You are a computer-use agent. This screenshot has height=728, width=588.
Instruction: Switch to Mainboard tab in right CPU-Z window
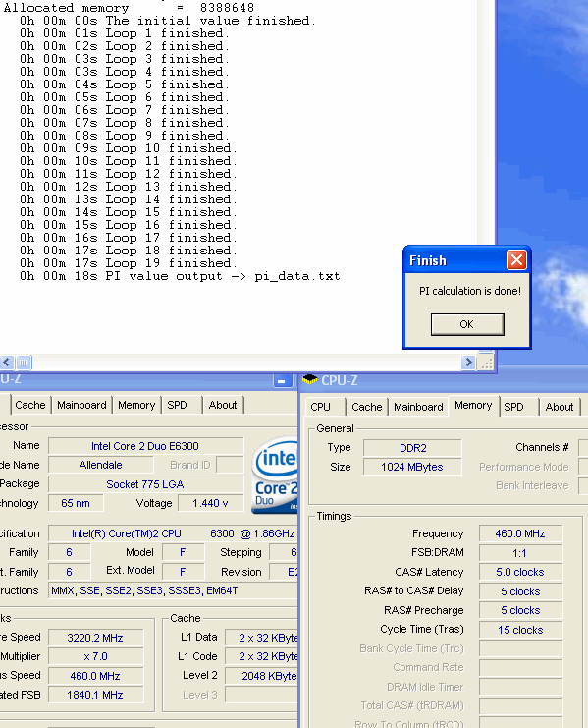pos(418,407)
